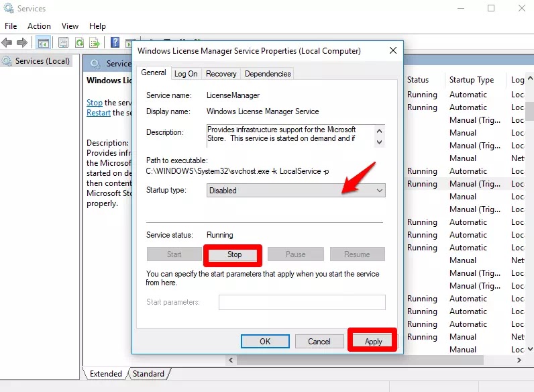Open the Help menu
Image resolution: width=534 pixels, height=392 pixels.
[97, 26]
